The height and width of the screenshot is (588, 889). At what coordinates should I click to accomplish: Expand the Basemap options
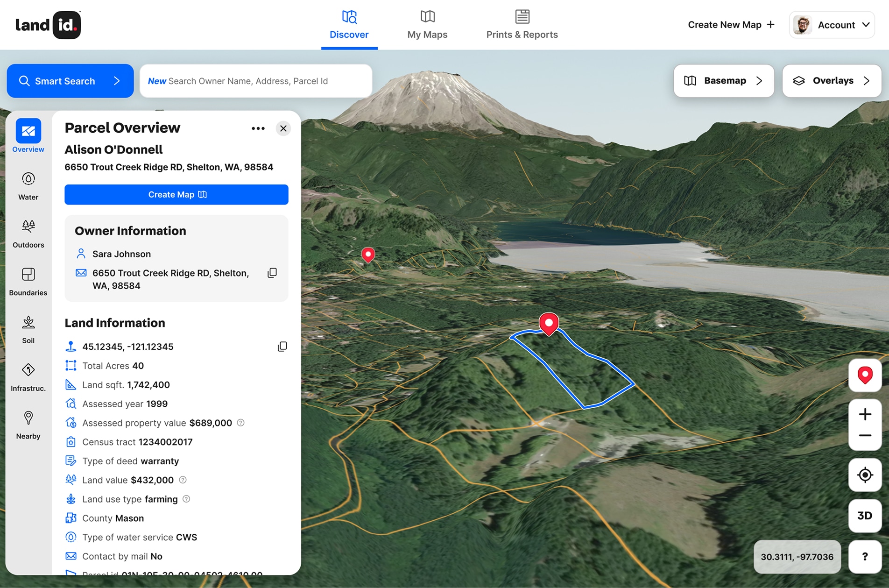point(724,81)
